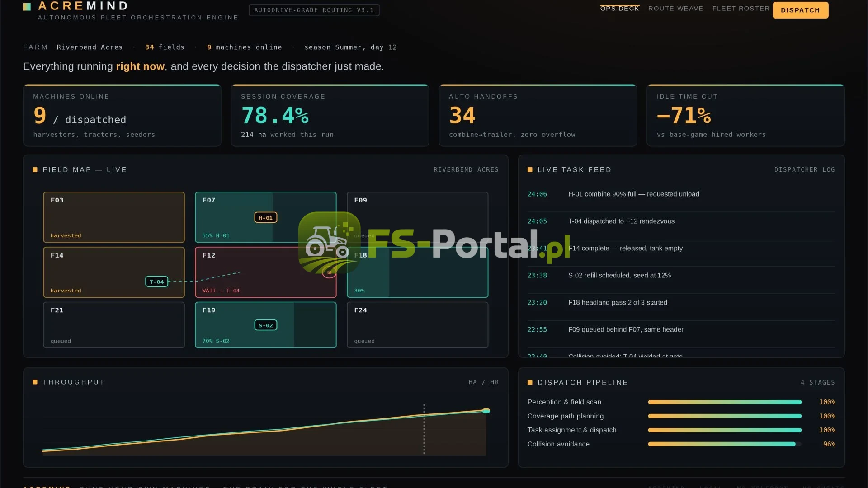
Task: Select the T-04 tractor marker on F14
Action: [x=157, y=282]
